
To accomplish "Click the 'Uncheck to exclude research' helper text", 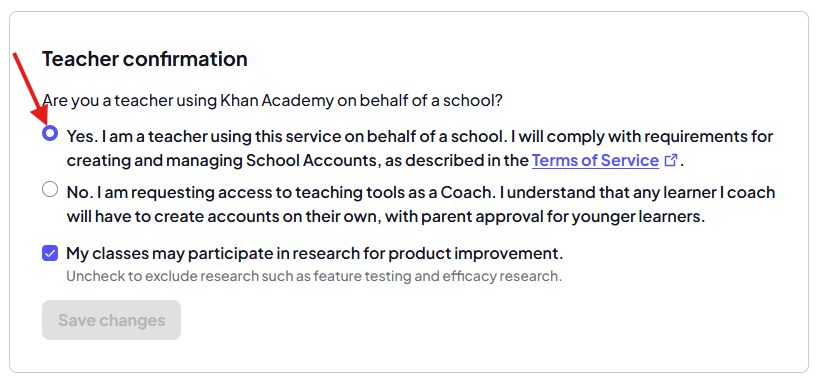I will tap(314, 276).
